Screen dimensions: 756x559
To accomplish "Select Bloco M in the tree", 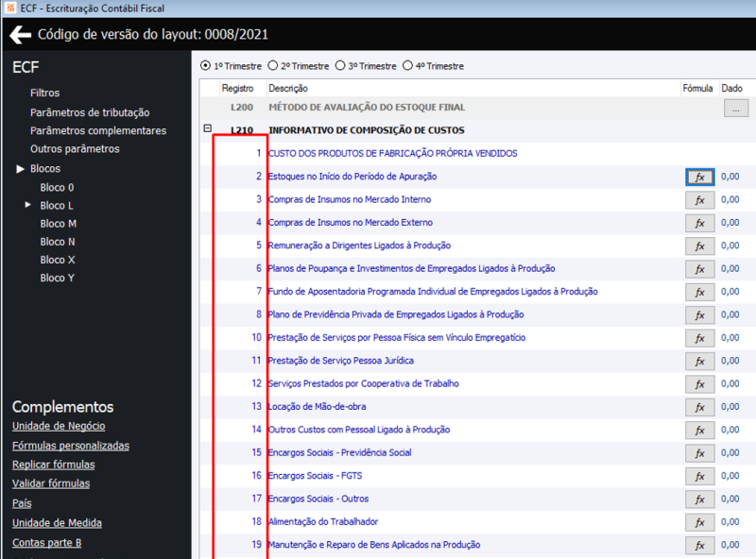I will (x=59, y=224).
